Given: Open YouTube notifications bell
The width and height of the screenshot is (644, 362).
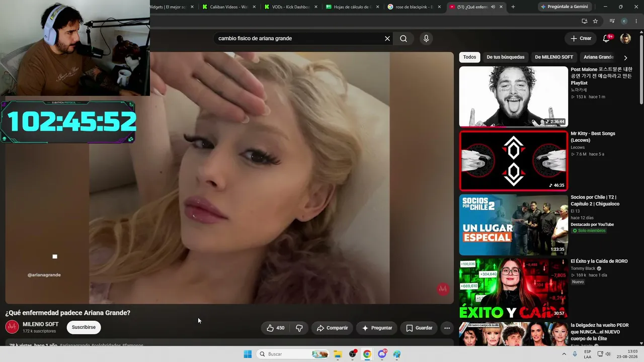Looking at the screenshot, I should click(607, 38).
